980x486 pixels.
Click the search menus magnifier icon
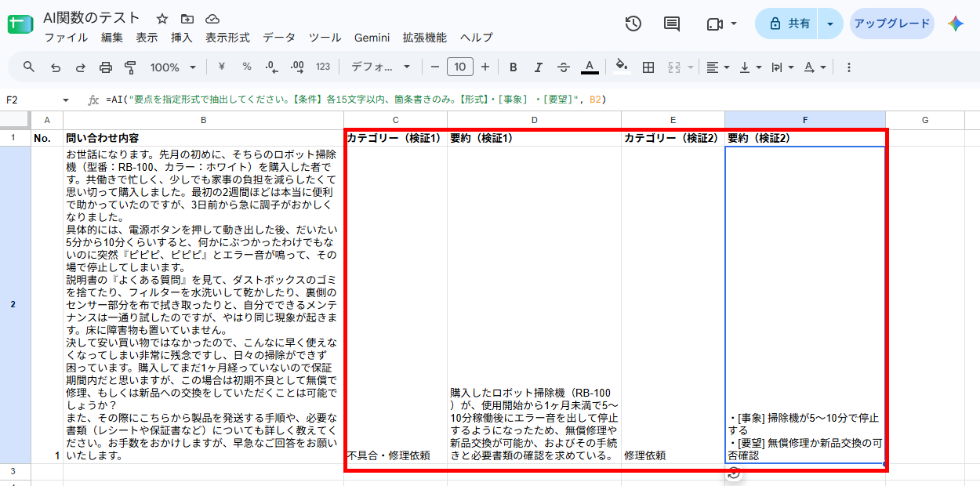pos(29,67)
